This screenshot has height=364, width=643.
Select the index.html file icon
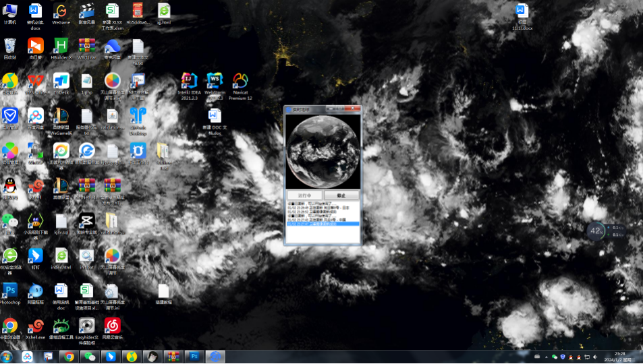[x=61, y=256]
